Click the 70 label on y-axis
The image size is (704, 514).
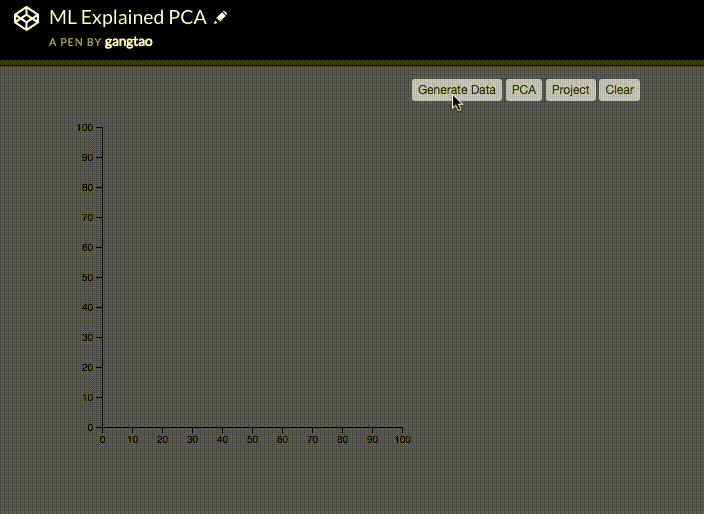point(88,217)
